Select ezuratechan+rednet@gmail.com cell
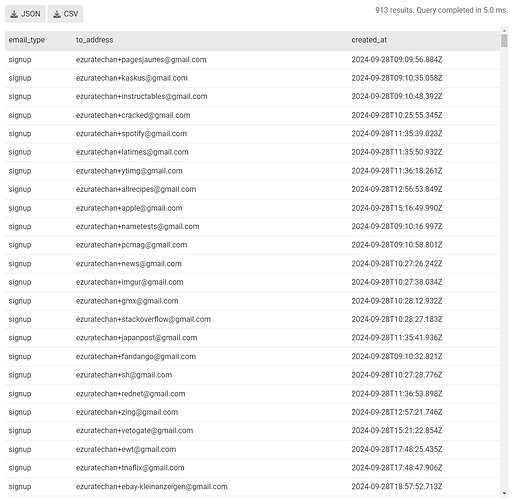The width and height of the screenshot is (513, 500). click(130, 394)
